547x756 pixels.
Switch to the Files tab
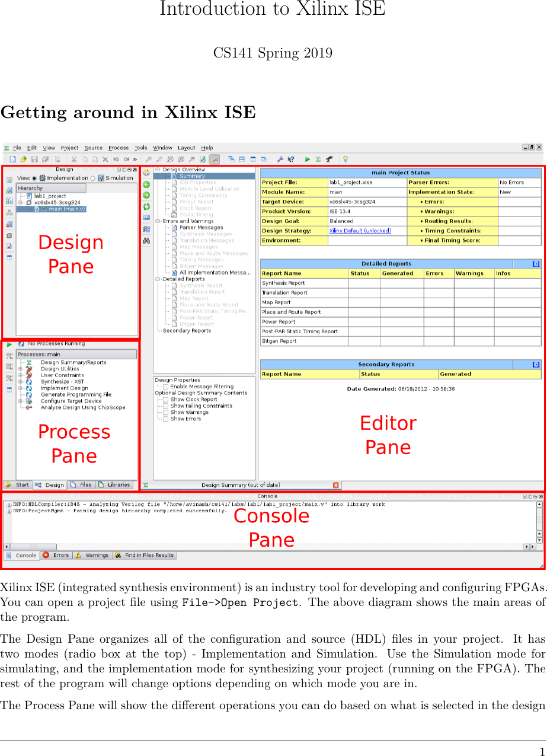point(81,484)
